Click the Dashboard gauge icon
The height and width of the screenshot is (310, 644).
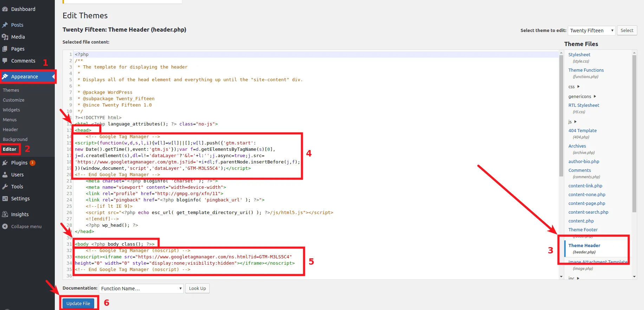coord(5,9)
